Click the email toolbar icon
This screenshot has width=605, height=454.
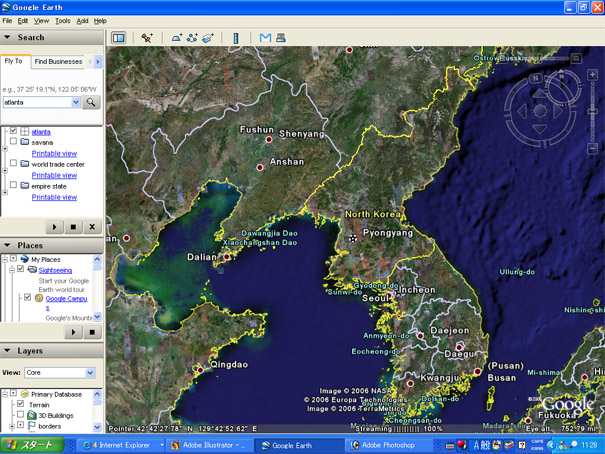click(265, 37)
